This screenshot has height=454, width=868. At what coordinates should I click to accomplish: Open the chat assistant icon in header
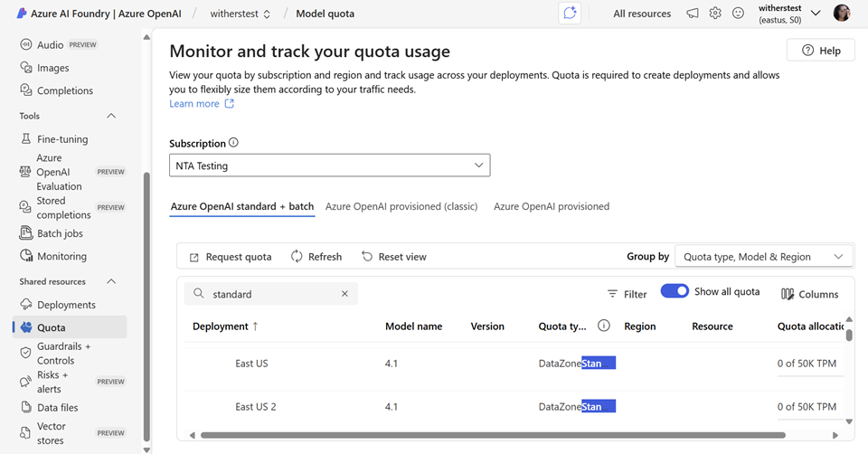point(570,14)
